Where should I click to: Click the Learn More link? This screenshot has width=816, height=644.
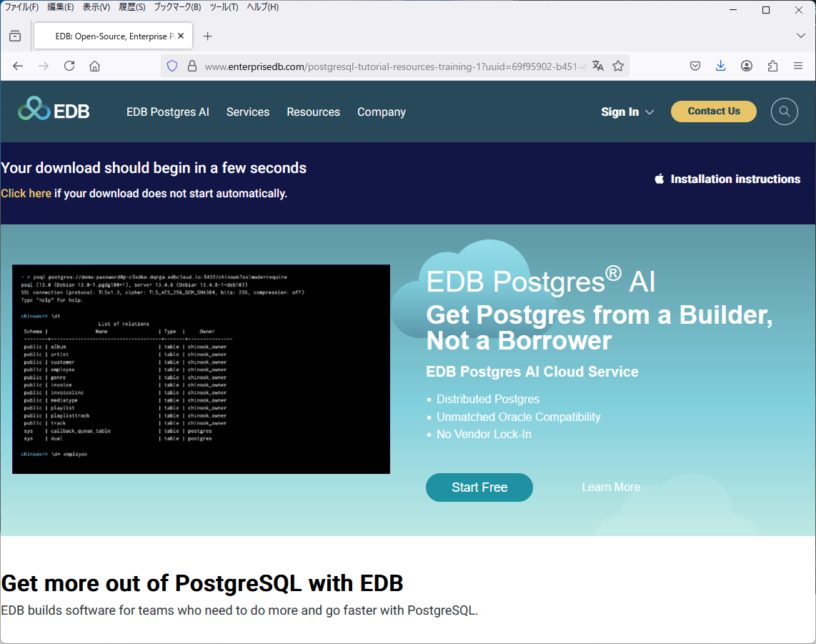pos(611,487)
